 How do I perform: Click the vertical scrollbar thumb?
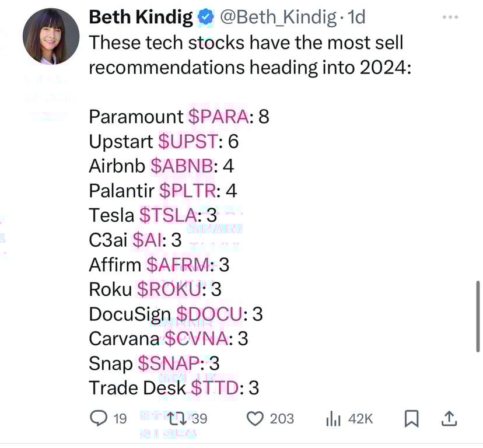click(x=478, y=316)
